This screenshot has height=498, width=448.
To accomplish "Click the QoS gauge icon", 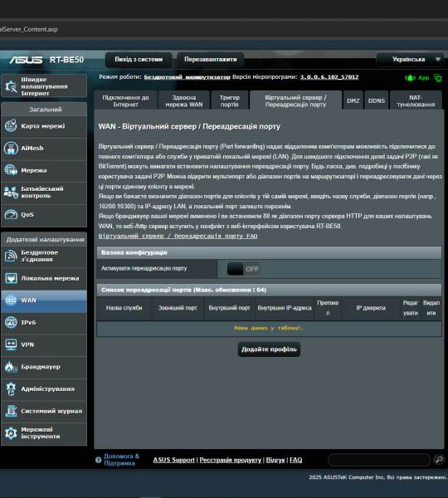I will pos(11,214).
